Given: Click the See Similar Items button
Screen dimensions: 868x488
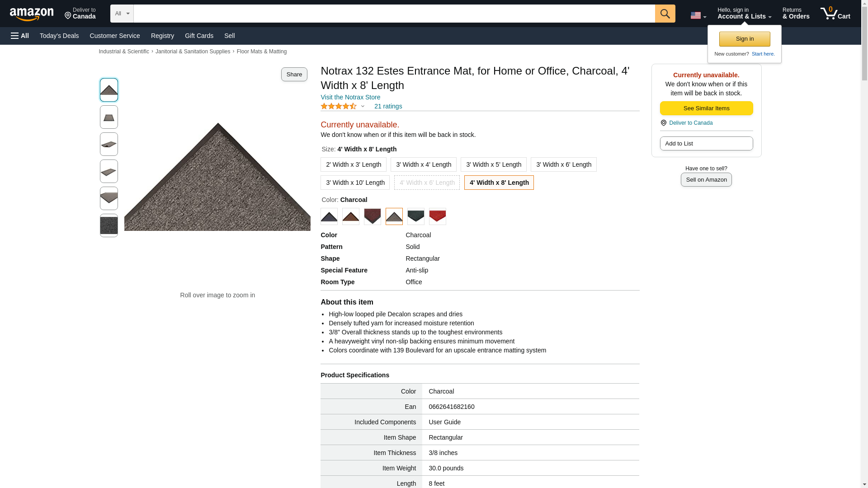Looking at the screenshot, I should (x=706, y=108).
